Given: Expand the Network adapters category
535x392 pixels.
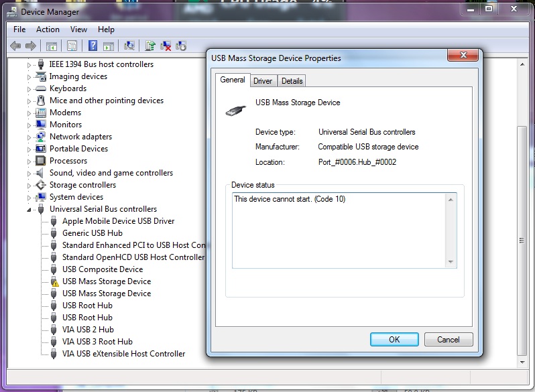Looking at the screenshot, I should tap(29, 137).
